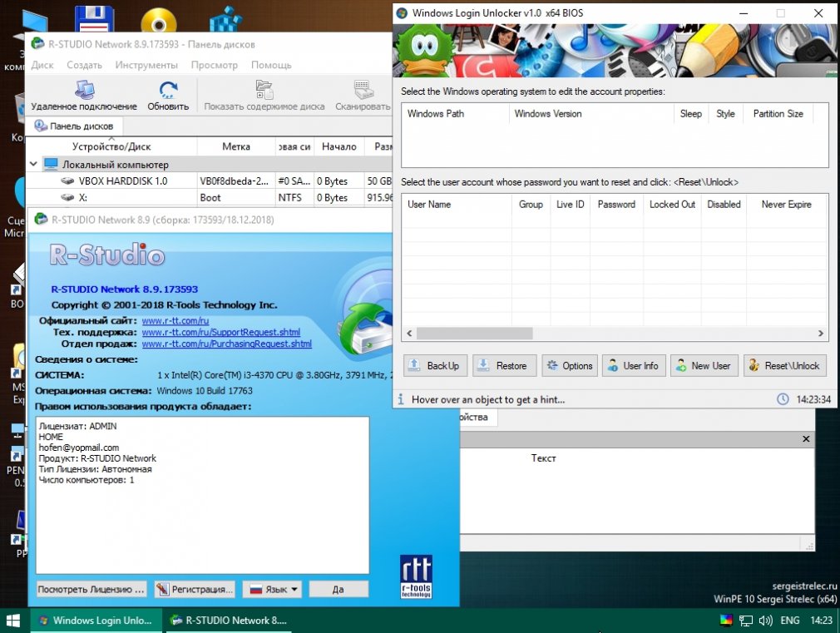Image resolution: width=840 pixels, height=633 pixels.
Task: Click the license information text box
Action: pos(202,495)
